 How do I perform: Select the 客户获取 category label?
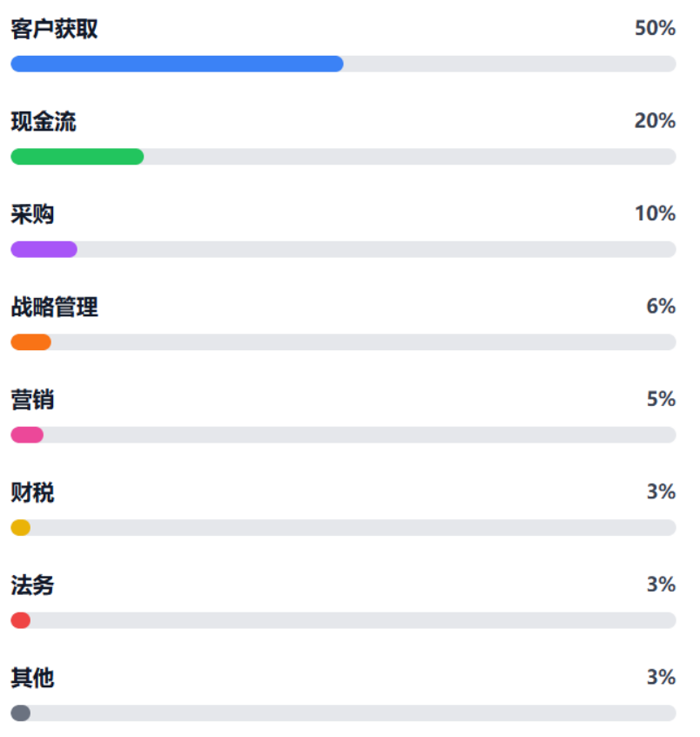pos(54,29)
